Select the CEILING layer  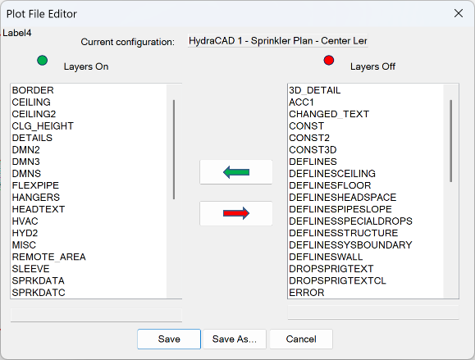(89, 102)
